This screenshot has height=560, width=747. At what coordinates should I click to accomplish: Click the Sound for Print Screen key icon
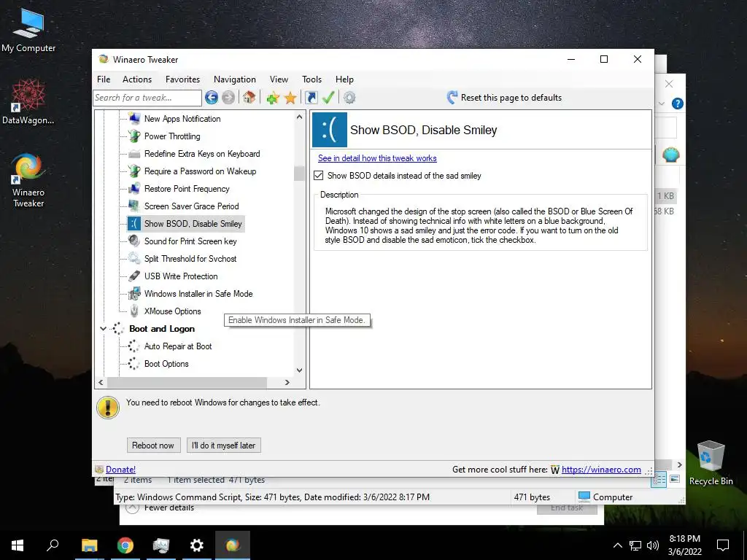[x=134, y=241]
